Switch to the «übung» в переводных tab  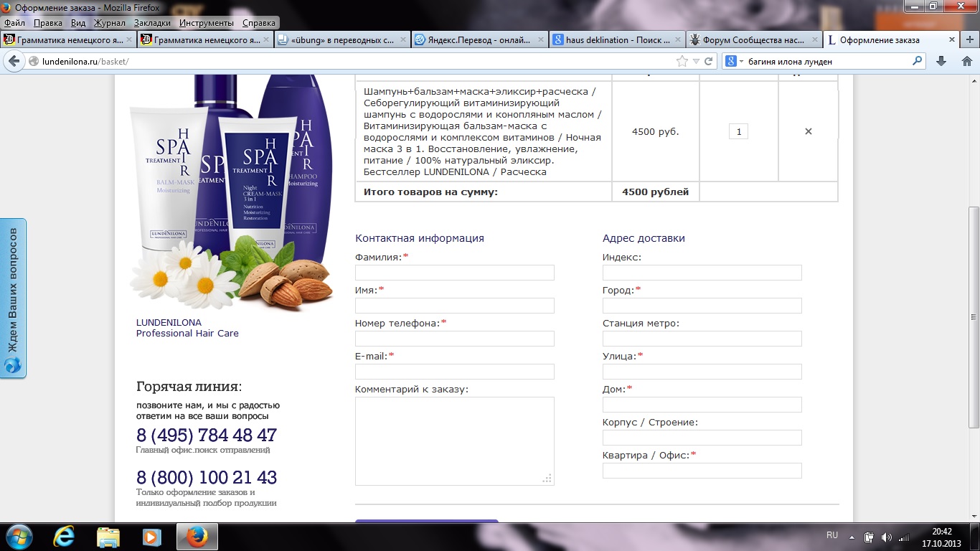click(x=342, y=40)
